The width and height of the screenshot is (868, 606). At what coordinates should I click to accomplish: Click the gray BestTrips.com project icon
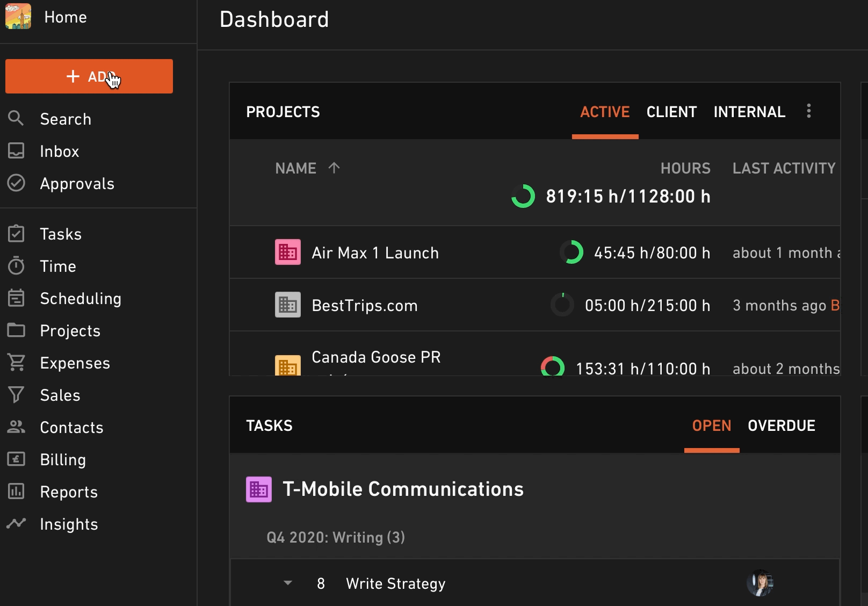(288, 305)
